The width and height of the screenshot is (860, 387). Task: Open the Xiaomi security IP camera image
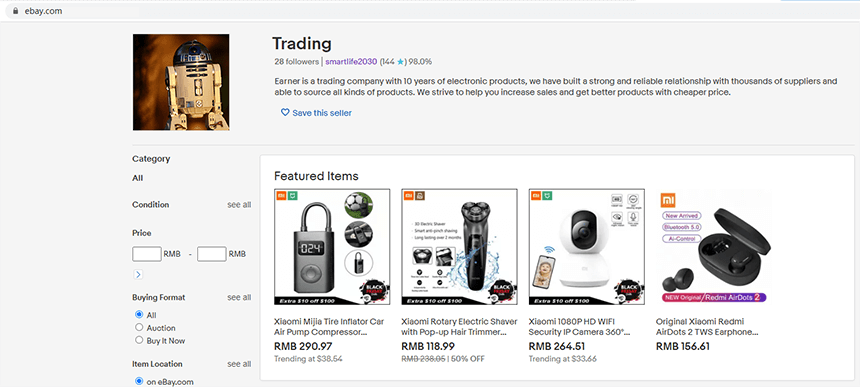586,247
